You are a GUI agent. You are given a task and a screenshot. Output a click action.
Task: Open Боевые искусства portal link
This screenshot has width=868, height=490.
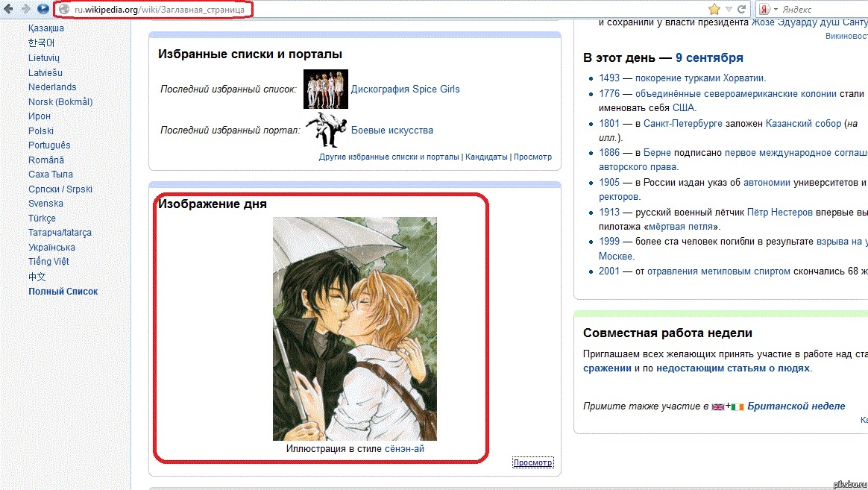coord(392,131)
